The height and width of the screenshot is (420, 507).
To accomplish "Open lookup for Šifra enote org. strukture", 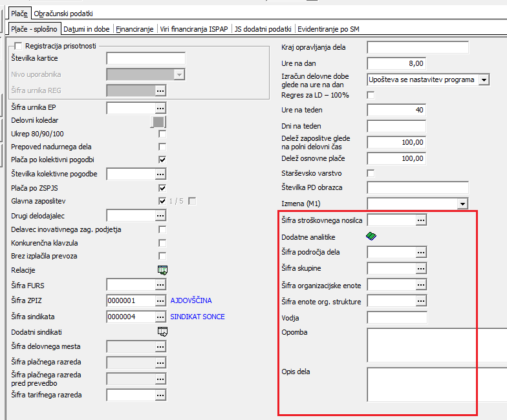I will [x=421, y=301].
